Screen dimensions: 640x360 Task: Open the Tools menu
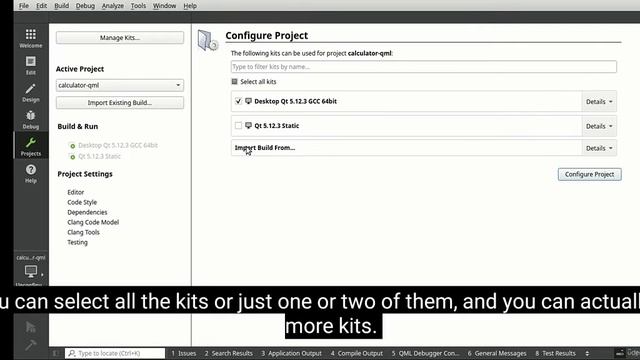[138, 6]
